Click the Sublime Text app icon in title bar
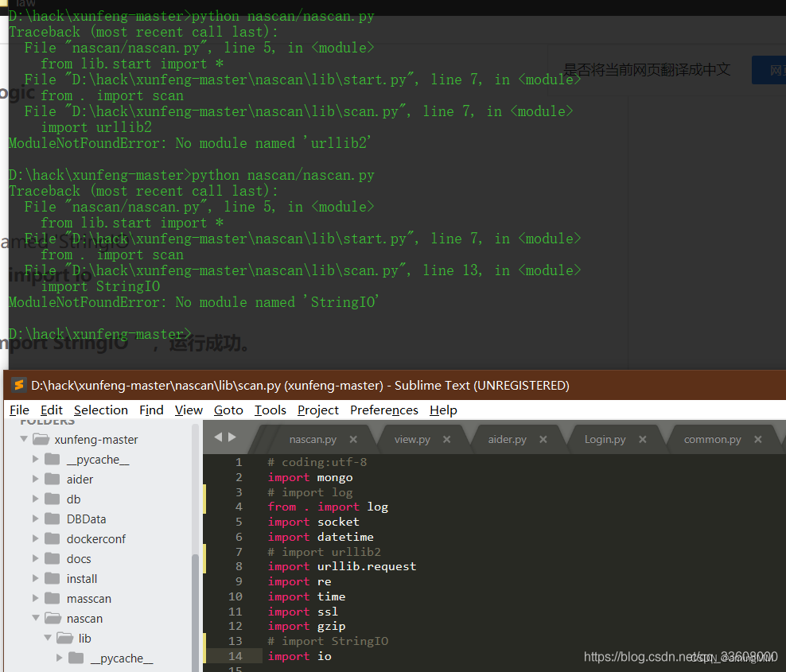The width and height of the screenshot is (786, 672). tap(18, 385)
